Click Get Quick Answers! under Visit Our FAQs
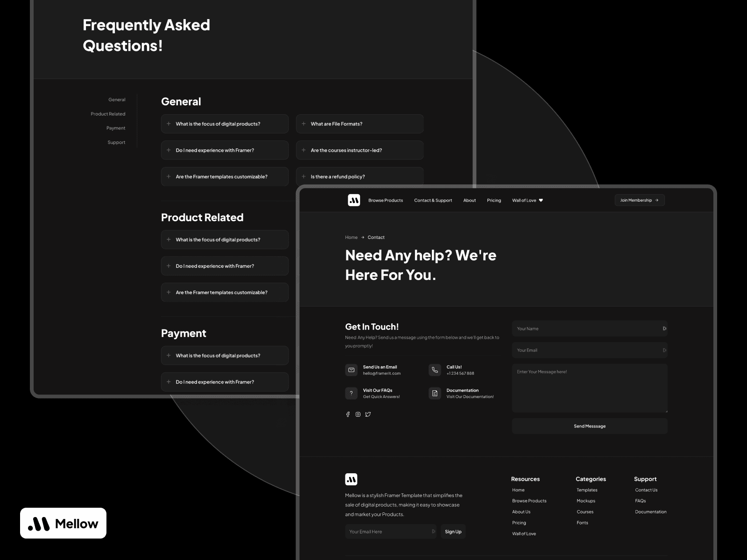 381,397
